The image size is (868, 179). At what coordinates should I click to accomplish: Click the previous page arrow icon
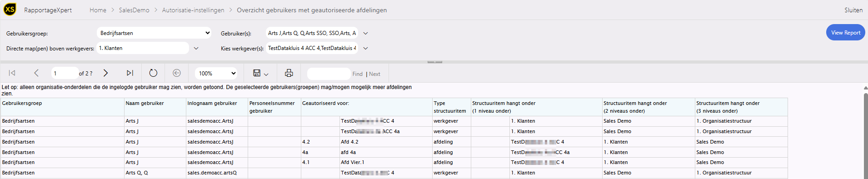(x=36, y=73)
